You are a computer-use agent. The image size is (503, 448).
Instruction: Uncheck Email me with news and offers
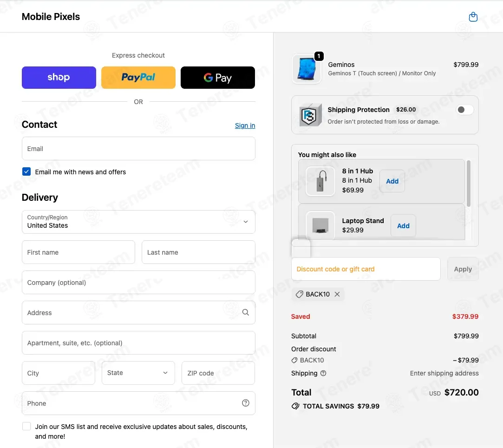point(26,171)
